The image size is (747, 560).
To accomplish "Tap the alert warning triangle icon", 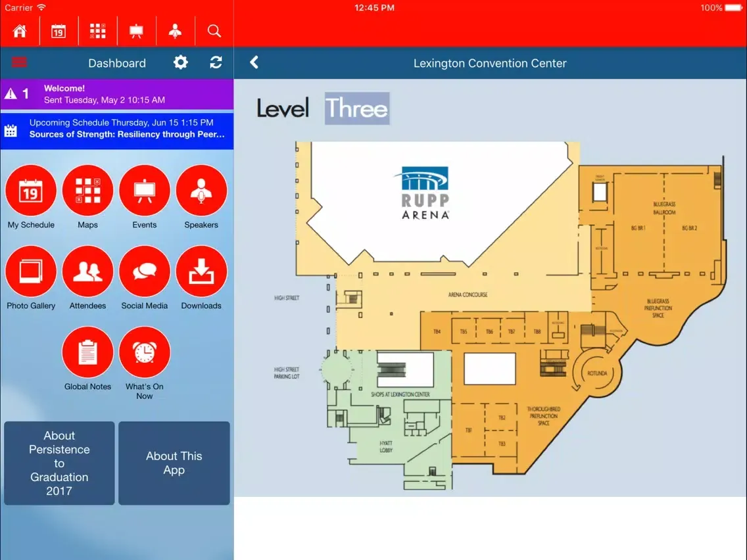I will click(11, 94).
